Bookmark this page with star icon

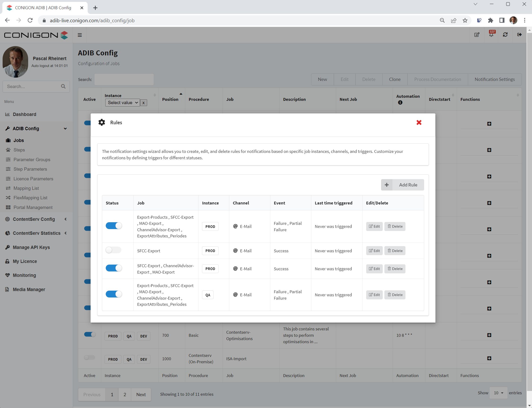pos(465,20)
